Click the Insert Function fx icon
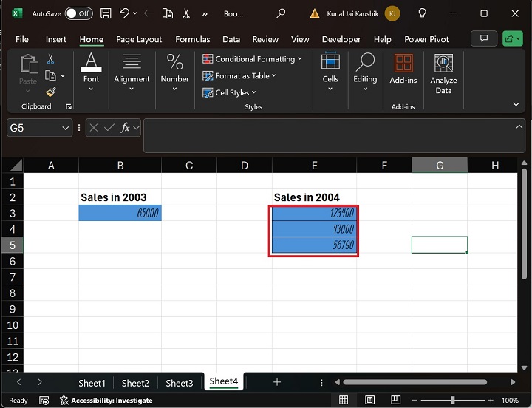 (126, 128)
